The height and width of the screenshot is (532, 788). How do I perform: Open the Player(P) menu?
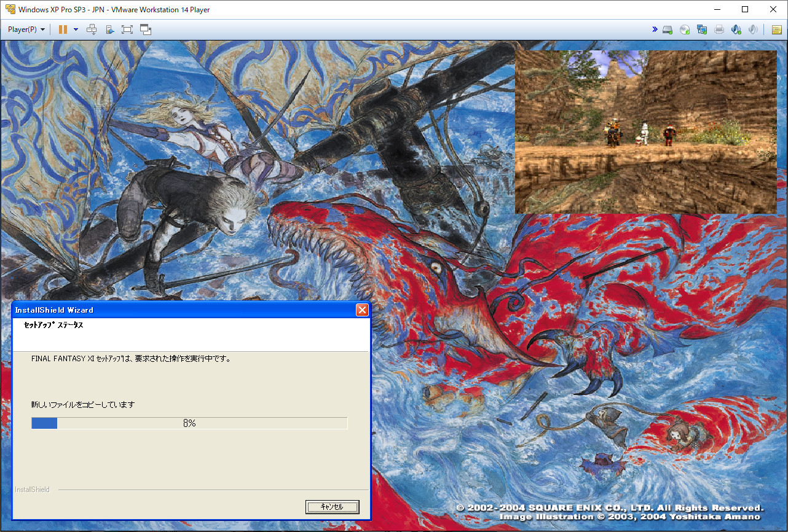tap(26, 29)
